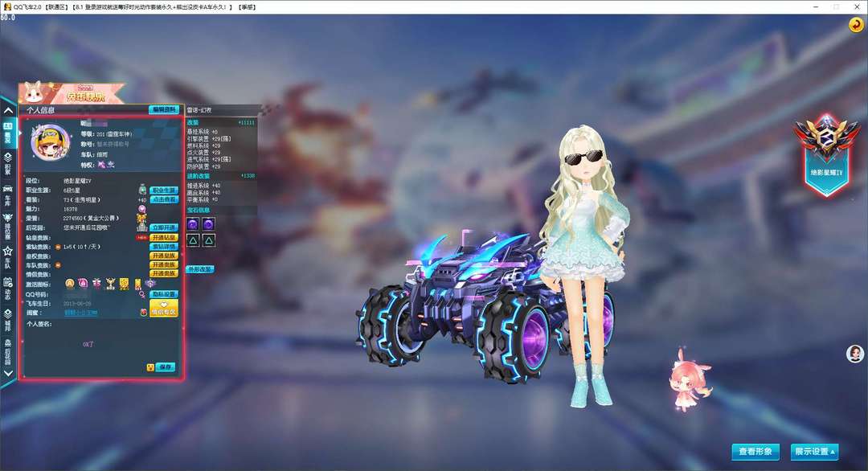Click 开通贵族 in the 车队贵族 row

164,264
